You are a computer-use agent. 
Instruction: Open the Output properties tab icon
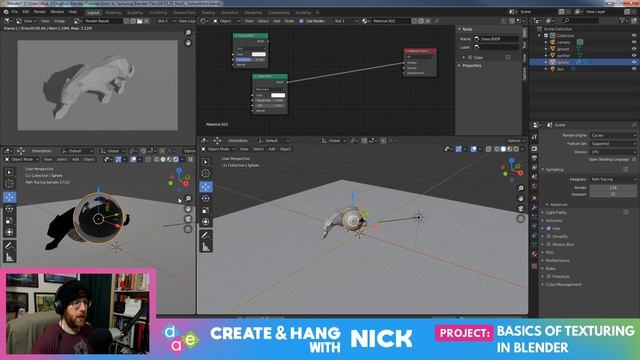tap(534, 158)
